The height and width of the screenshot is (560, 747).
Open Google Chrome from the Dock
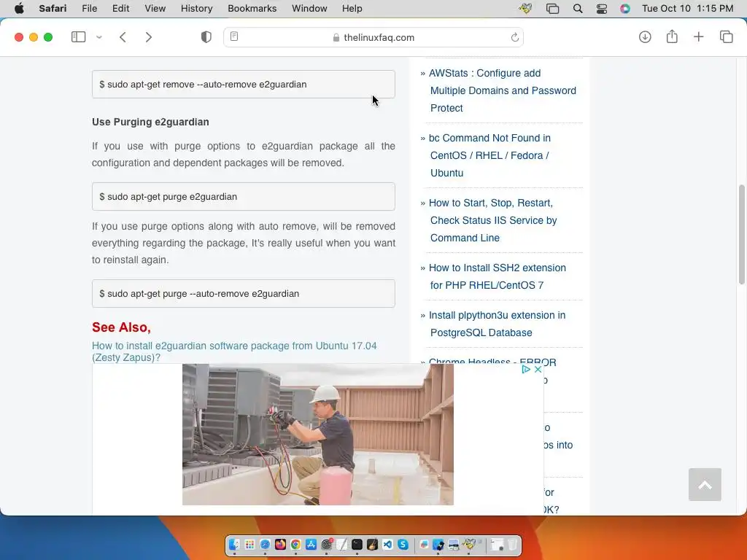[295, 544]
